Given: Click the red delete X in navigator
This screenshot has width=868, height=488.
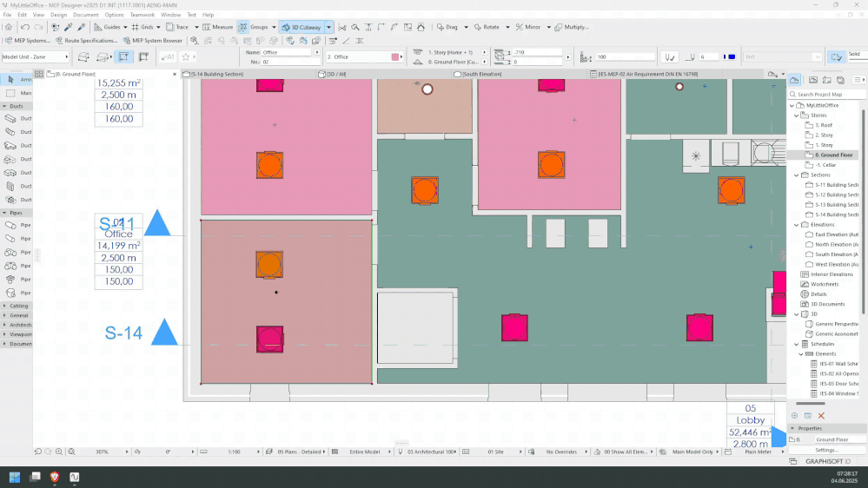Looking at the screenshot, I should [x=821, y=416].
